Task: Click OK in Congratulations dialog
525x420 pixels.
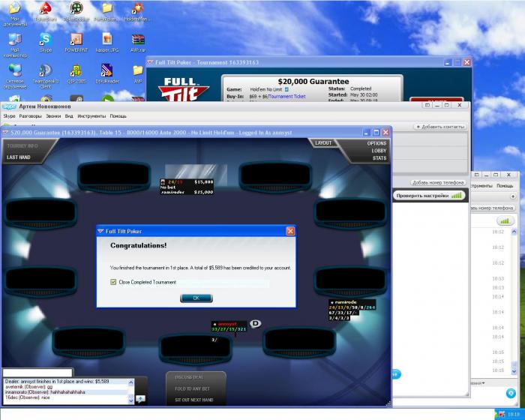Action: click(196, 298)
